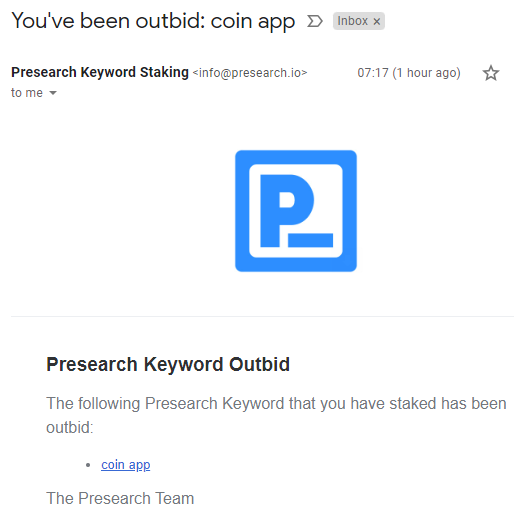514x526 pixels.
Task: Click the 'to me' recipient text
Action: pos(27,93)
